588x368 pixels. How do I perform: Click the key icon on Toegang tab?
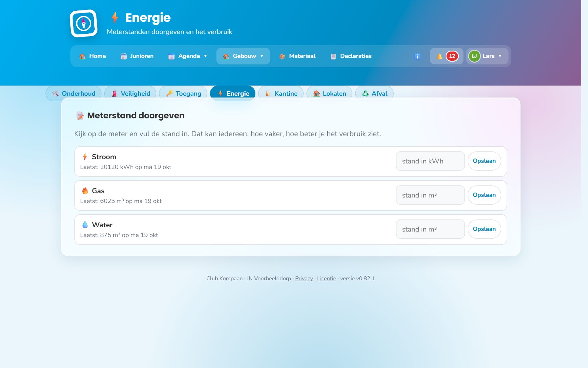point(169,94)
